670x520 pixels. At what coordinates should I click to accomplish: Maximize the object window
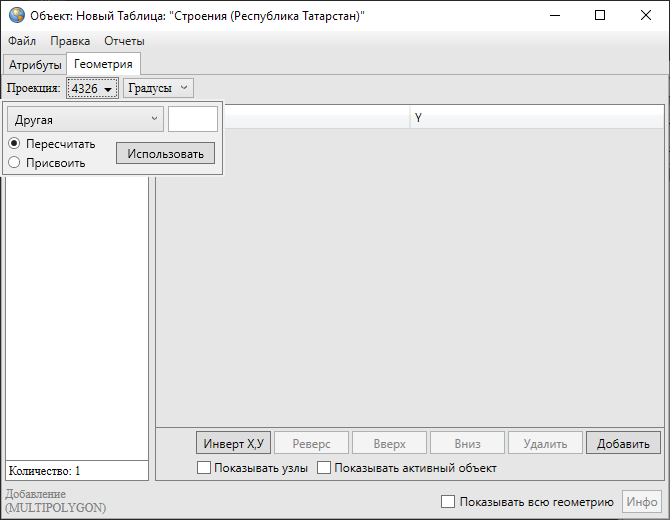click(599, 16)
